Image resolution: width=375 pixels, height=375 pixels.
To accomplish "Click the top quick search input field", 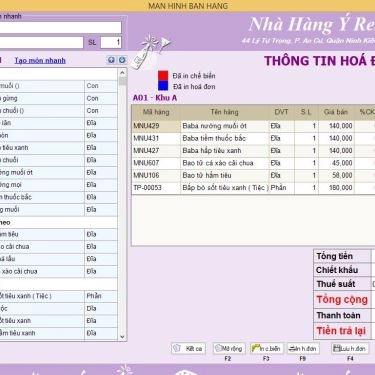I will pos(60,27).
